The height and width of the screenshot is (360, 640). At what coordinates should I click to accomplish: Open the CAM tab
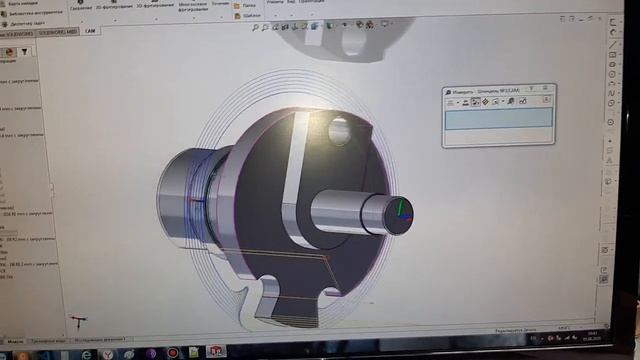[90, 31]
